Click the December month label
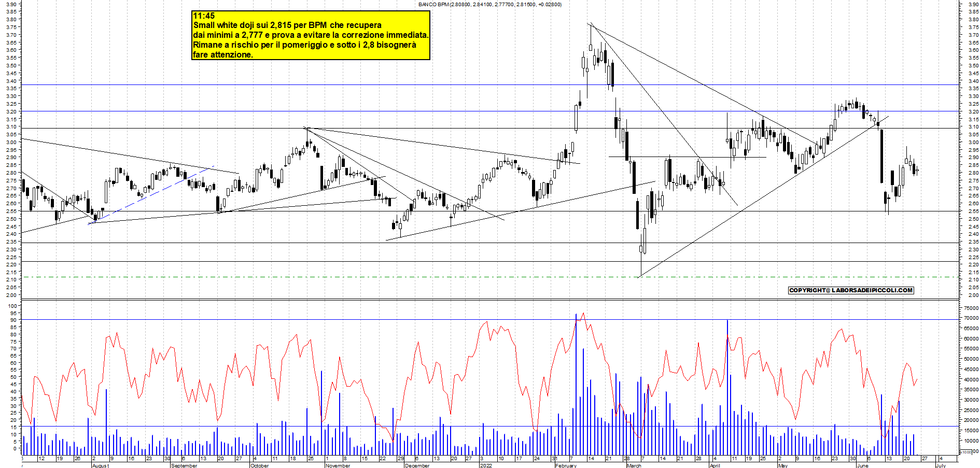980x468 pixels. (x=417, y=465)
